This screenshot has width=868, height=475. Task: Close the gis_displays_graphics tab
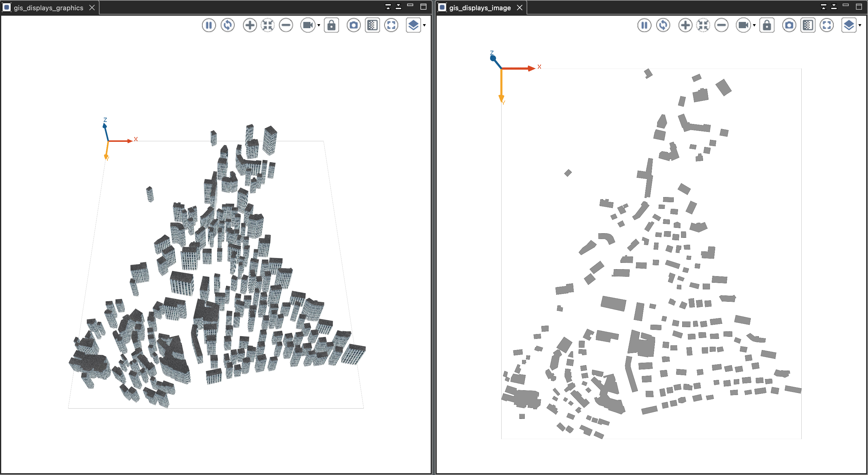point(92,8)
